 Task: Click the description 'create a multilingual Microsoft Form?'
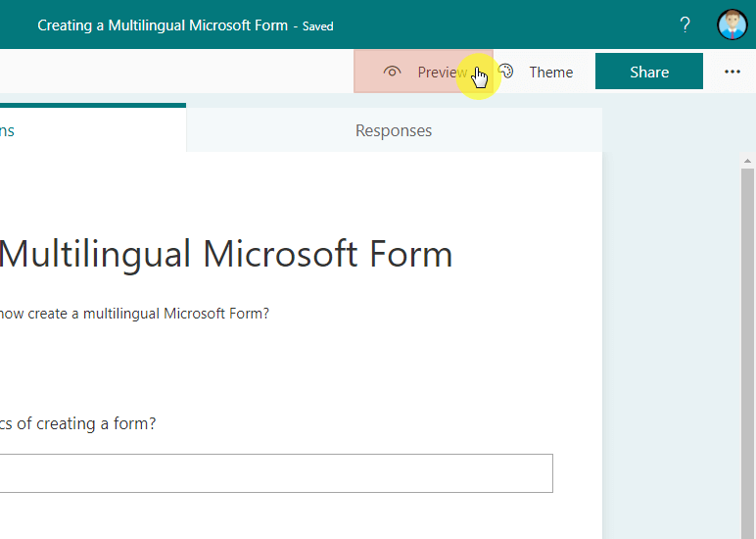[x=149, y=314]
